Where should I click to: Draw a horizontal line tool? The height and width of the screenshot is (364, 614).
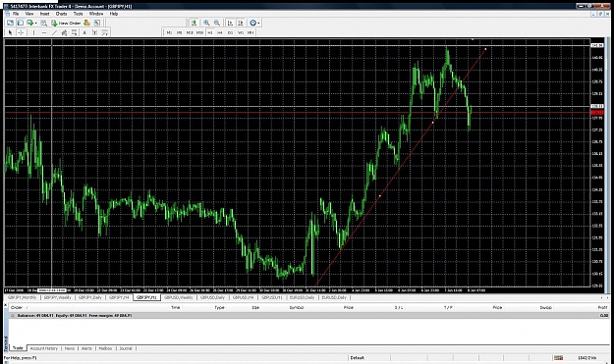click(44, 32)
